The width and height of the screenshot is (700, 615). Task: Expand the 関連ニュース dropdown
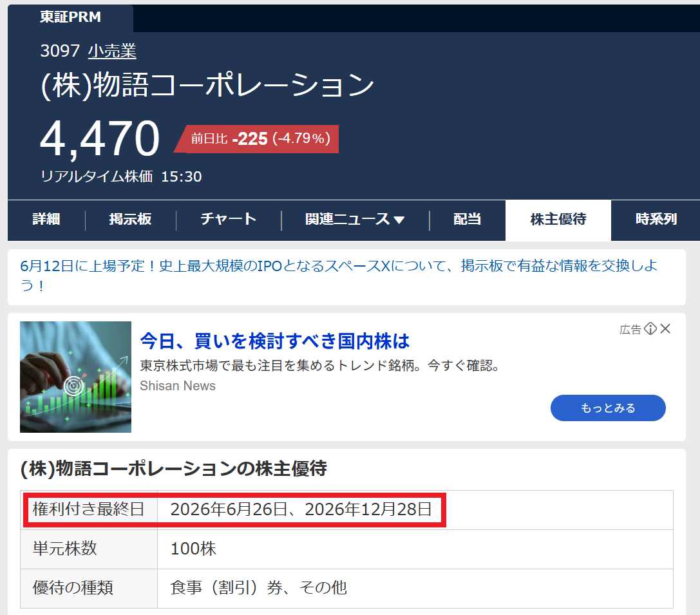[355, 220]
